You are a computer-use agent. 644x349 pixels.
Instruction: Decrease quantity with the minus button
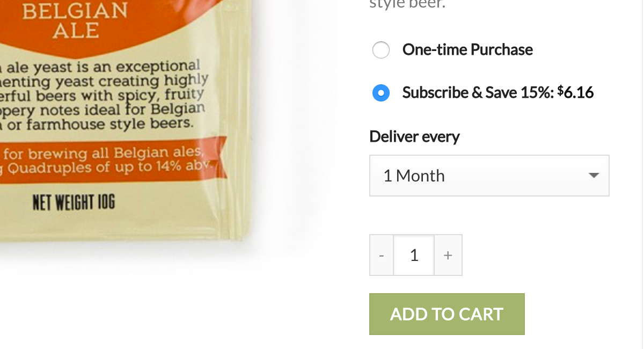click(382, 255)
